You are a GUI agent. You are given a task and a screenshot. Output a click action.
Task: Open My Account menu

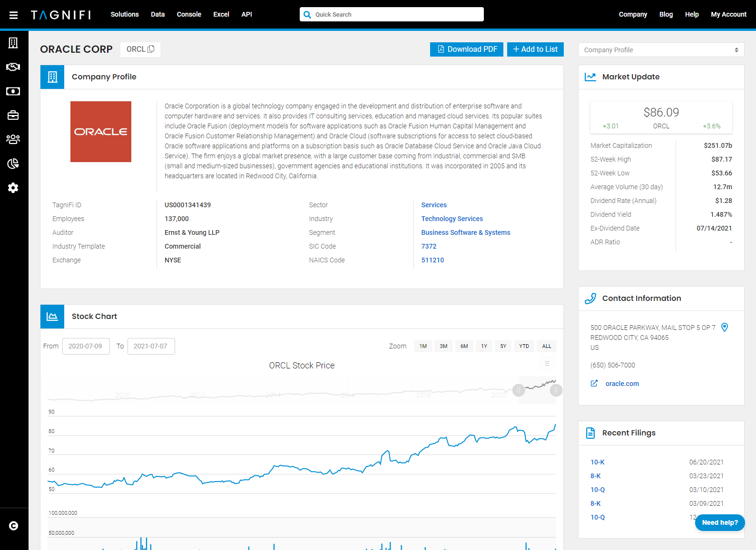tap(729, 14)
